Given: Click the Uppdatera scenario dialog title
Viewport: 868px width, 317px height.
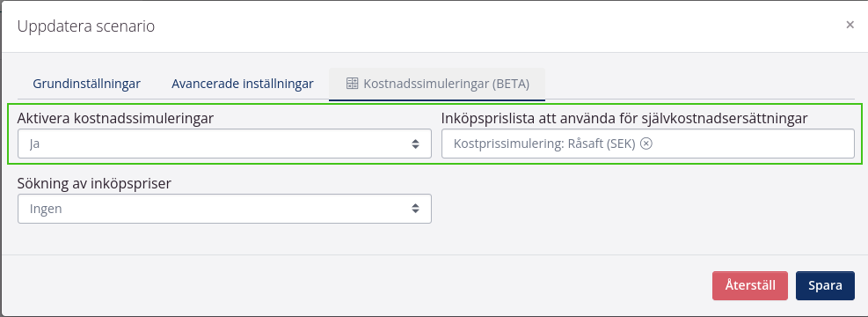Looking at the screenshot, I should pyautogui.click(x=86, y=26).
